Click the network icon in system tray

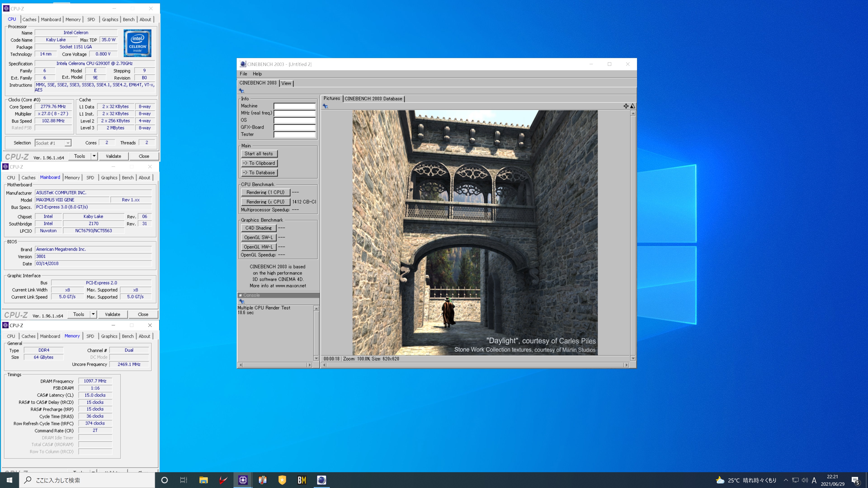click(x=795, y=480)
